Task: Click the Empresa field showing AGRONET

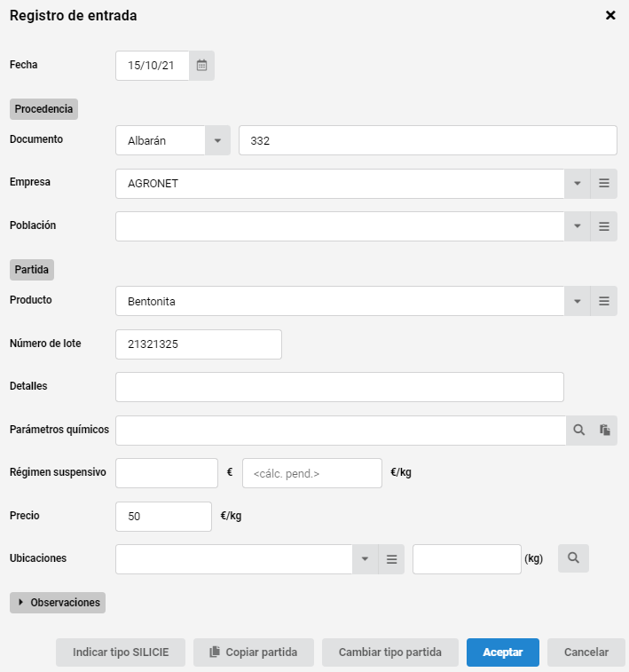Action: tap(340, 184)
